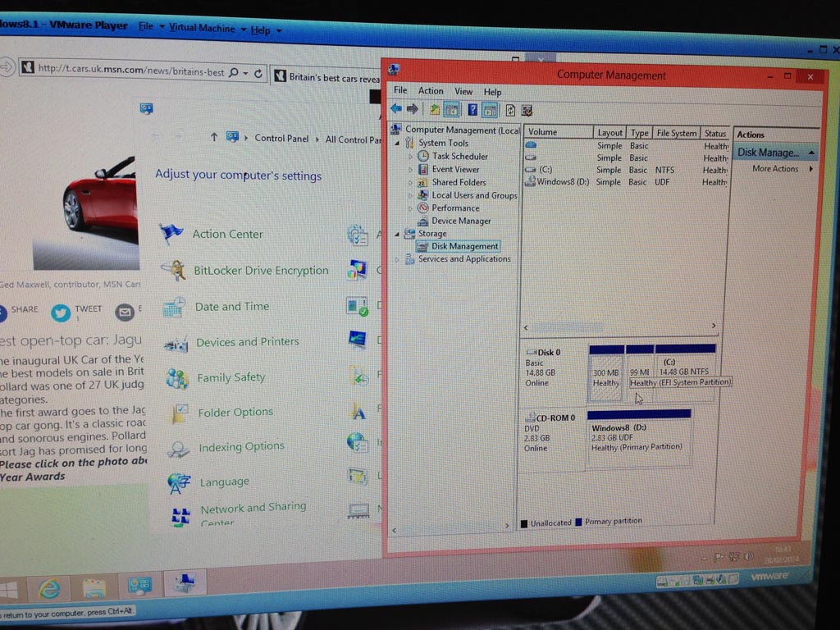Image resolution: width=840 pixels, height=630 pixels.
Task: Open the Help menu in Computer Management
Action: click(492, 92)
